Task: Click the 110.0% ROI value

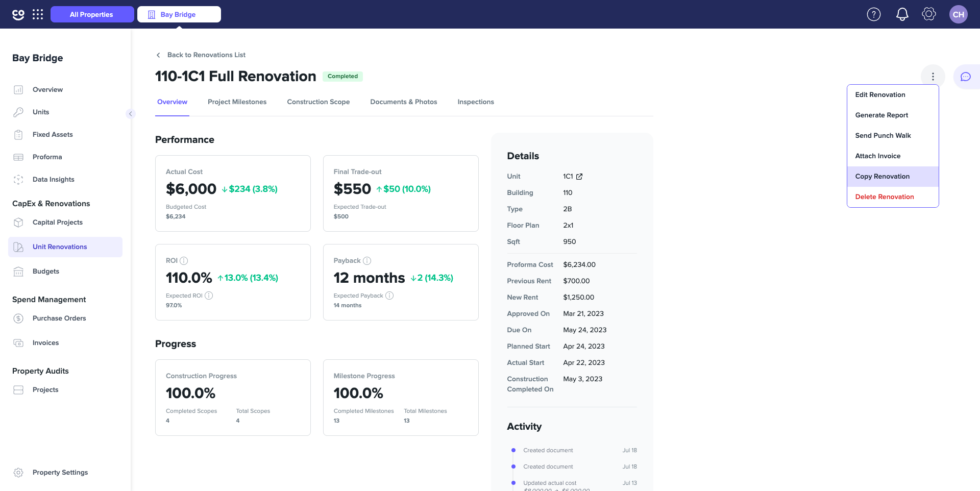Action: pos(189,278)
